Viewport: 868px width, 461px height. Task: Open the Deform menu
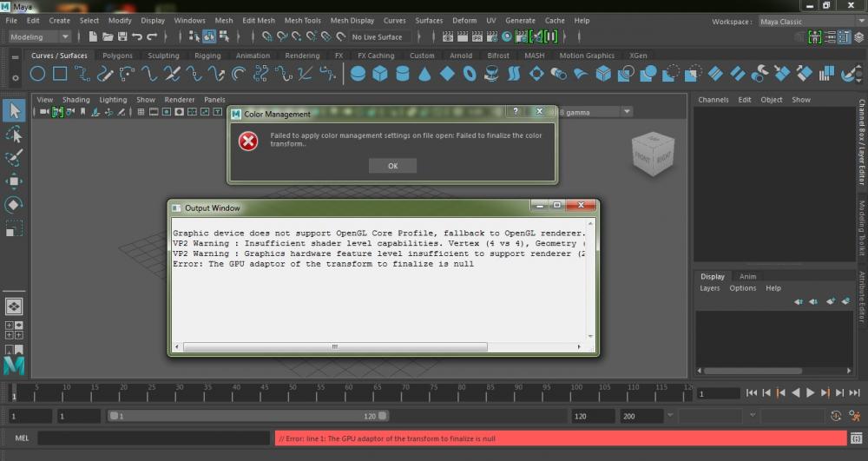click(x=464, y=21)
